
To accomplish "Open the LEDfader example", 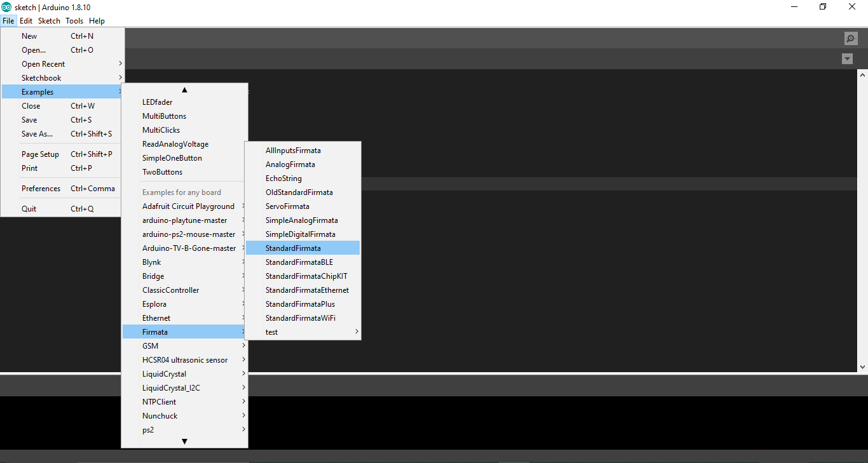I will (184, 102).
